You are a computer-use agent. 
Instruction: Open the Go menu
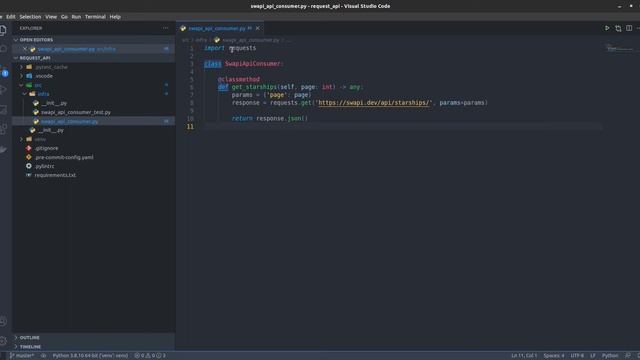click(x=64, y=17)
